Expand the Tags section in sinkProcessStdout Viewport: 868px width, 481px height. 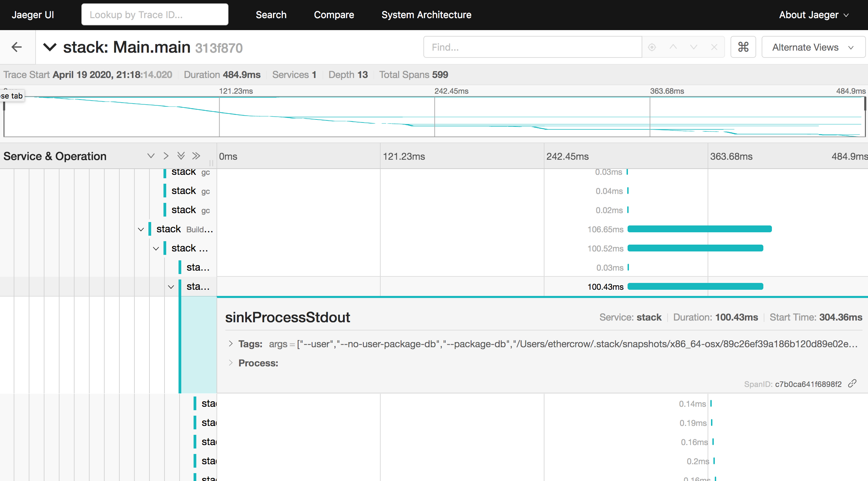click(x=230, y=343)
